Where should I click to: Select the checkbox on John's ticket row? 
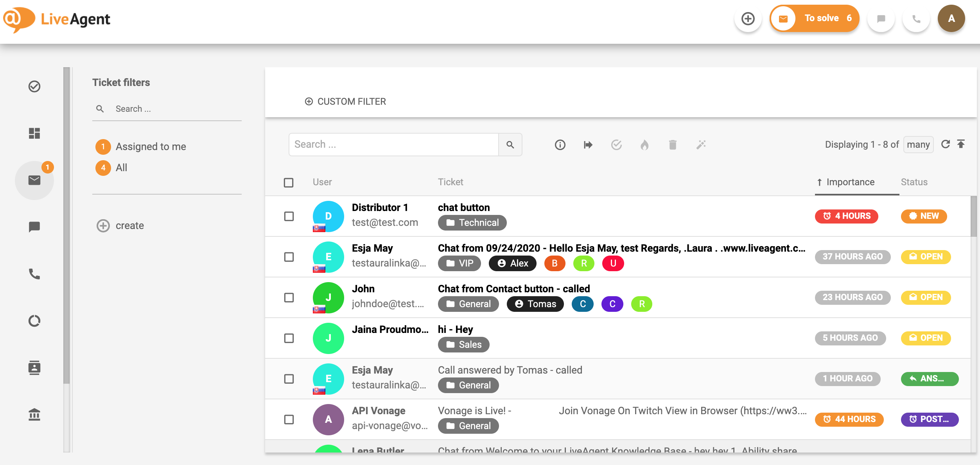click(289, 297)
